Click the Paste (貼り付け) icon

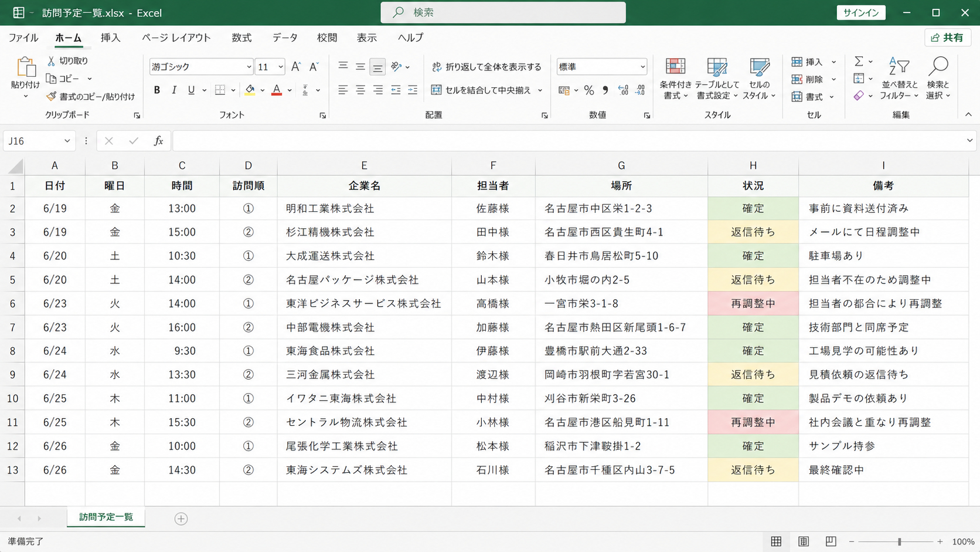point(26,67)
